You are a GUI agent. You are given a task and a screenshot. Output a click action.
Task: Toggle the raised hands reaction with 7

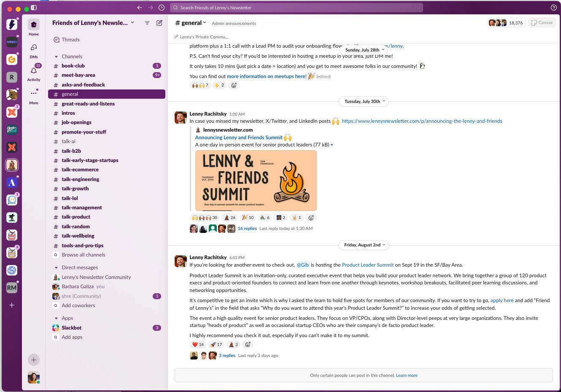[200, 85]
